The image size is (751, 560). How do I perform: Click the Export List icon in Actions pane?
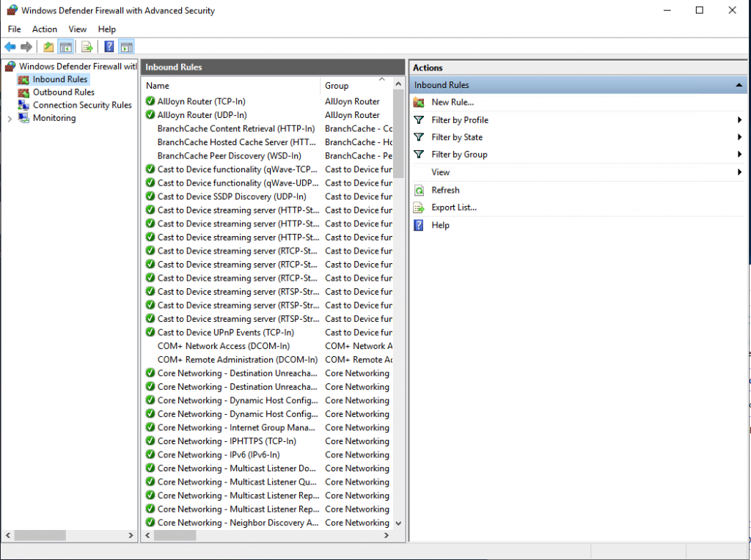coord(419,207)
